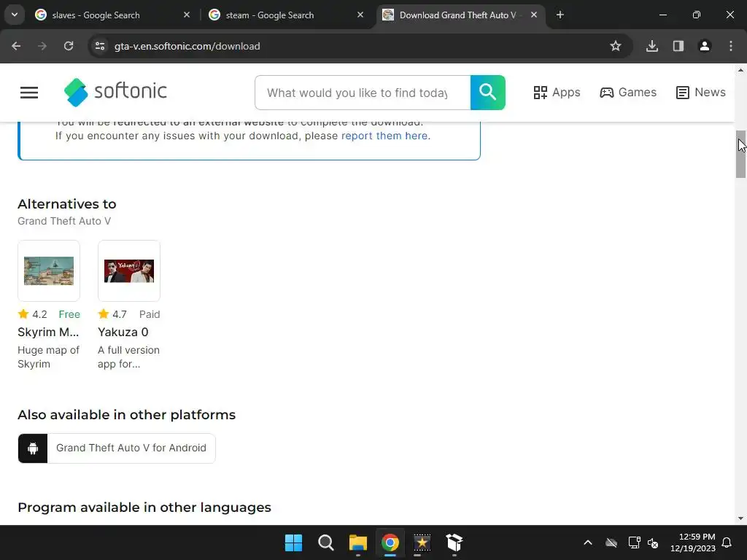Click the page vertical scrollbar thumb
Viewport: 747px width, 560px height.
click(741, 155)
